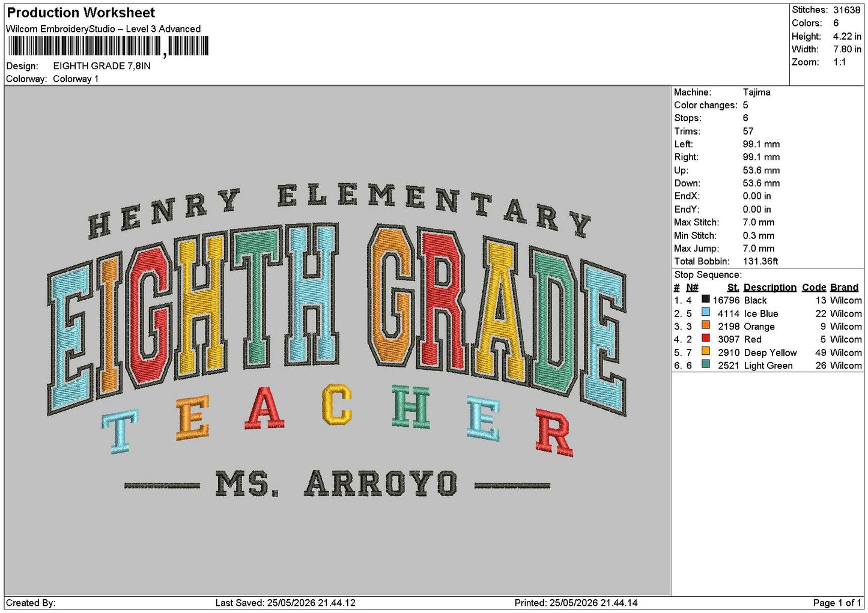Click the Colors value '6'

point(836,23)
